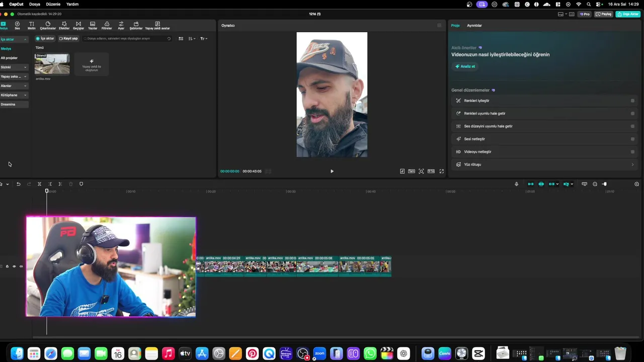Toggle the Ses düzeyini uyumlu hale getir option

click(632, 126)
